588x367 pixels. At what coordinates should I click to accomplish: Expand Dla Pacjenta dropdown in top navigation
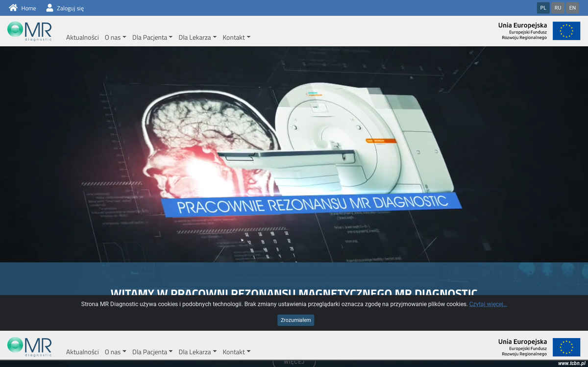tap(152, 37)
